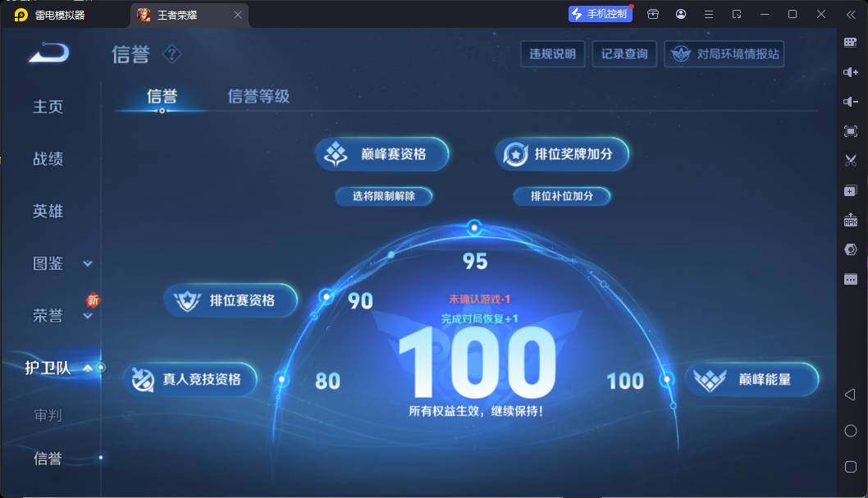Switch to the 信誉 tab
868x498 pixels.
pos(162,96)
